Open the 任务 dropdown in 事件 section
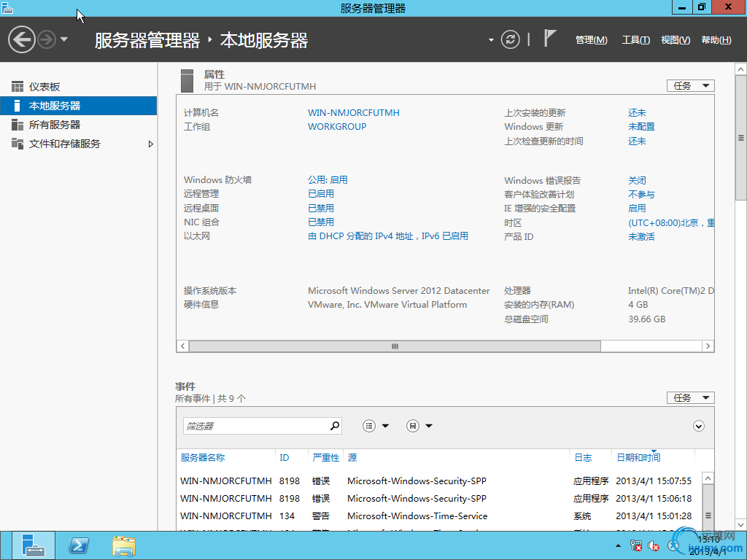 coord(690,397)
